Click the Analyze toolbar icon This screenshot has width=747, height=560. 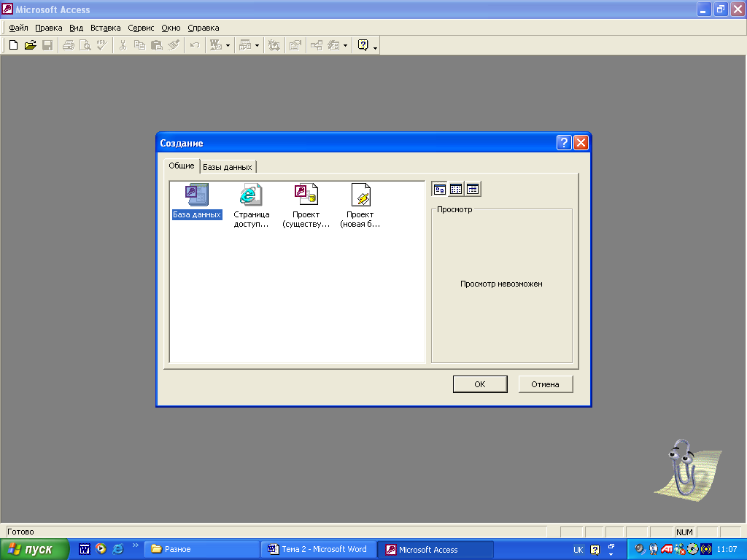pos(245,45)
